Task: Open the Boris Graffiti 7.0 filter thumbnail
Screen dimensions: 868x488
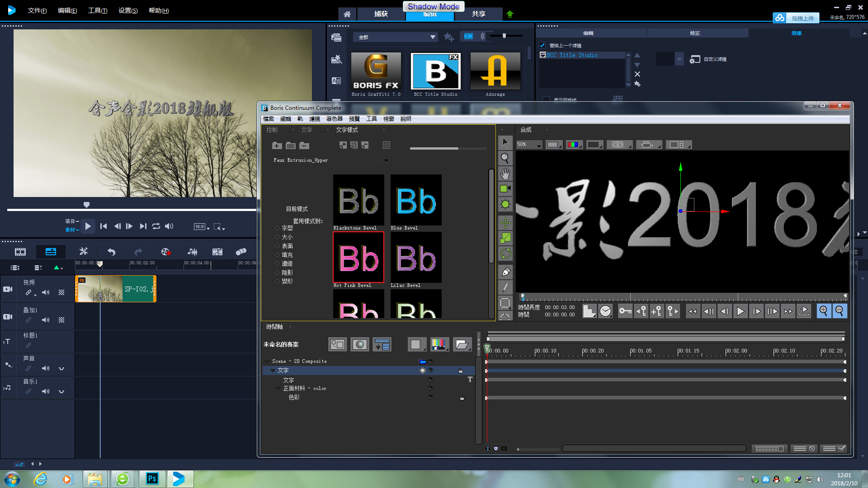Action: pyautogui.click(x=376, y=71)
